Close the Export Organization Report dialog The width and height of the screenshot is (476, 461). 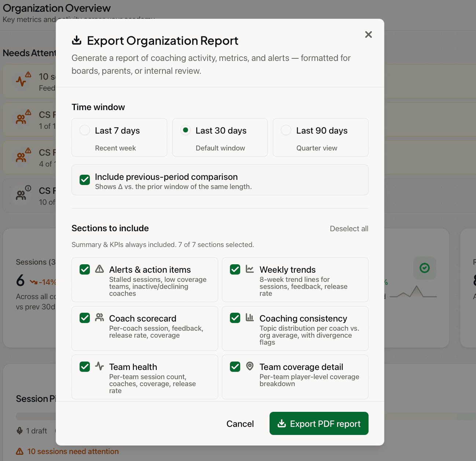point(369,35)
